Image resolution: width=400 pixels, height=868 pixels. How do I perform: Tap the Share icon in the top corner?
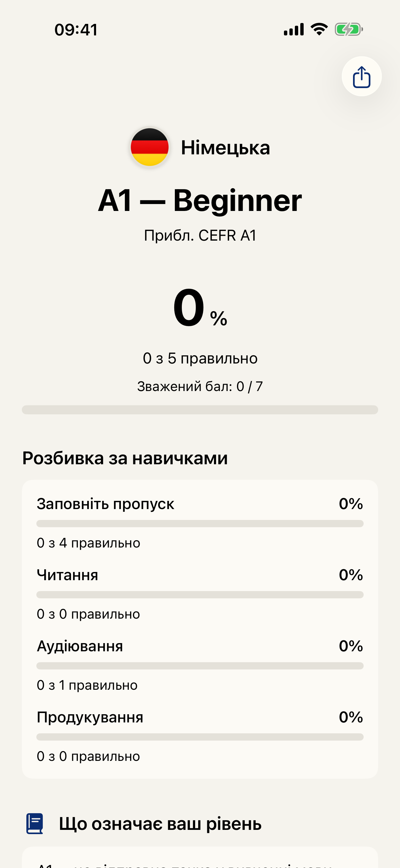coord(361,77)
